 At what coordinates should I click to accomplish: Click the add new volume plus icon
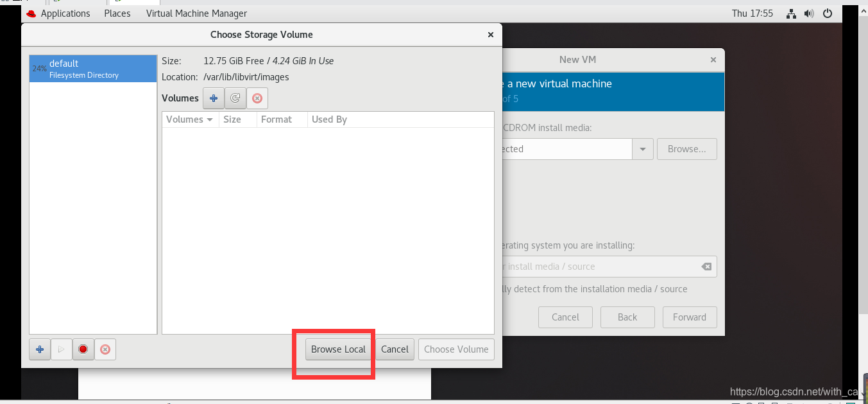(x=214, y=98)
